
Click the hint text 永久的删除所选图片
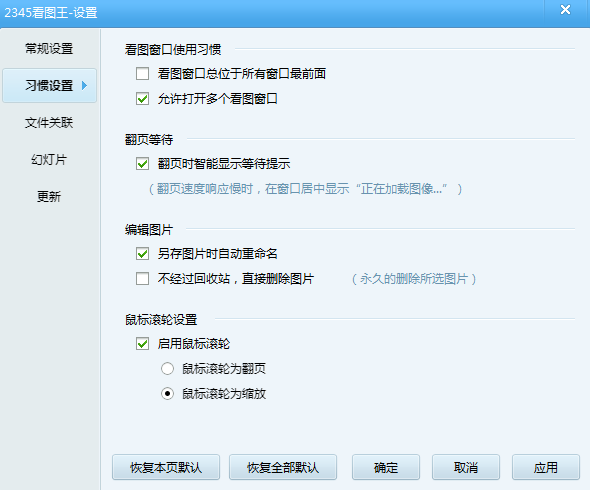tap(414, 279)
